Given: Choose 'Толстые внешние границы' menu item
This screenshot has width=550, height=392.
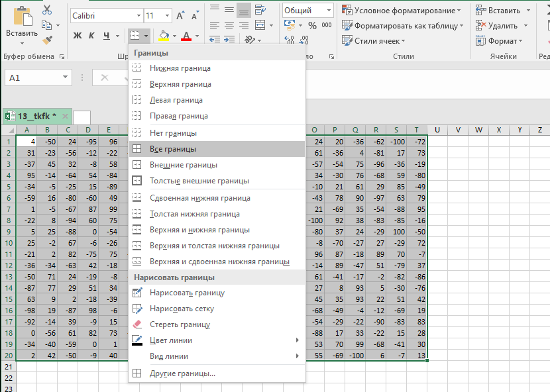Looking at the screenshot, I should pos(199,181).
